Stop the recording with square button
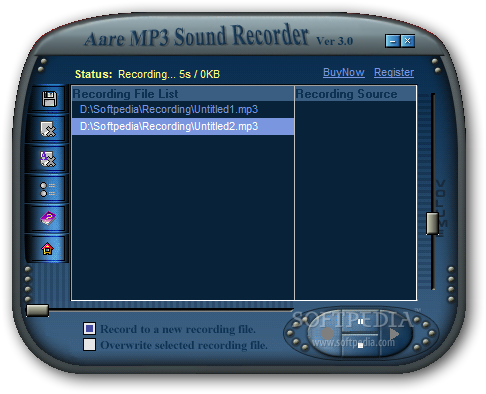The width and height of the screenshot is (486, 394). click(x=360, y=346)
